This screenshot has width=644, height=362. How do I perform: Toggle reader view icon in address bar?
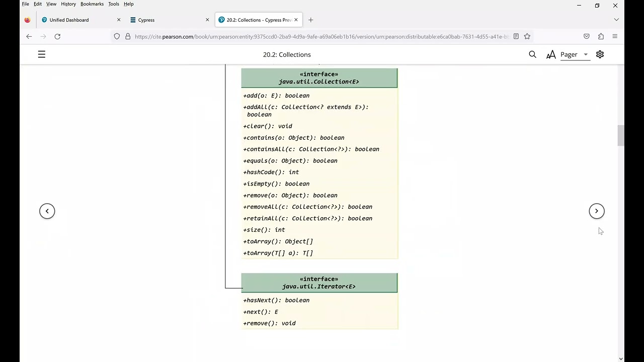coord(516,36)
